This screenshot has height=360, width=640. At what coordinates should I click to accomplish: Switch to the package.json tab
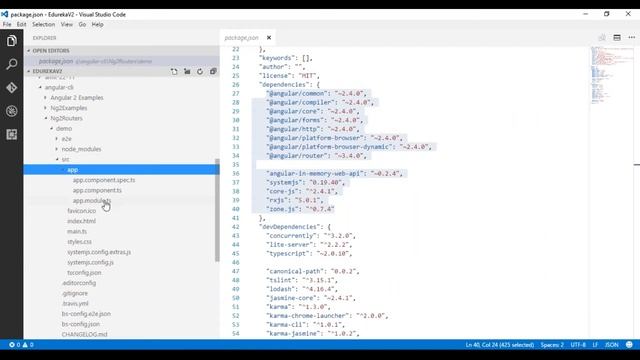(x=241, y=38)
